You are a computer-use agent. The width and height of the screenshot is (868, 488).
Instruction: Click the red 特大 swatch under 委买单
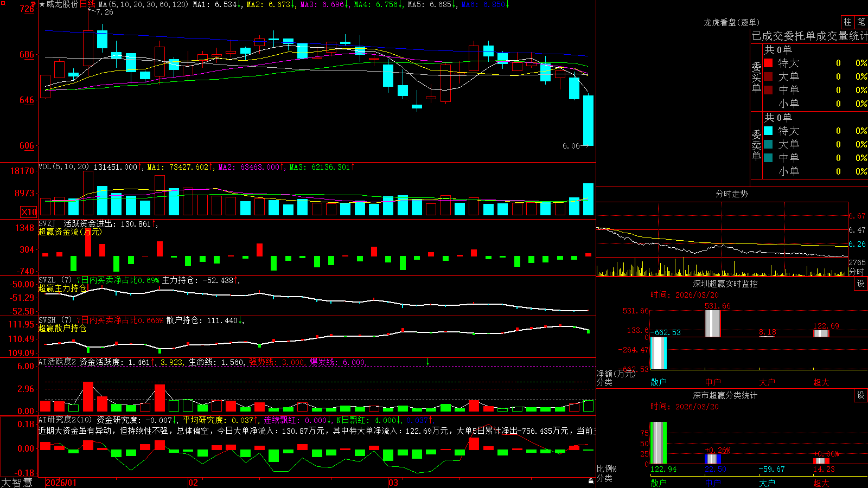pos(768,63)
